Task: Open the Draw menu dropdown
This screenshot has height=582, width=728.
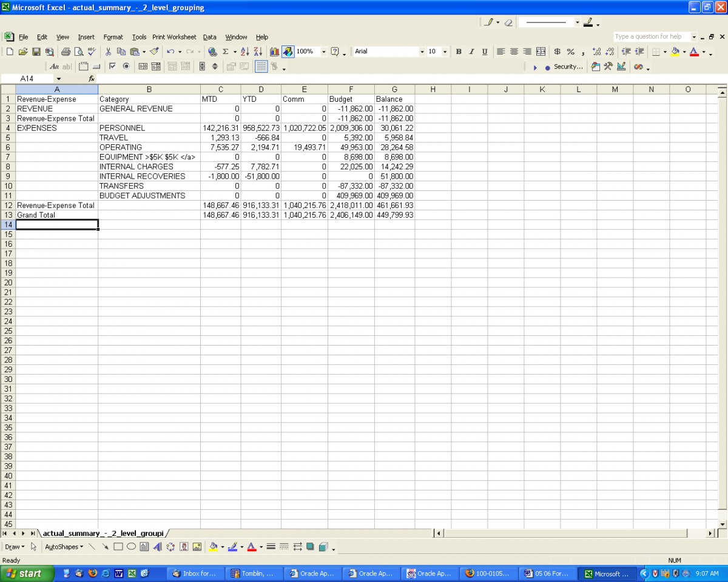Action: click(14, 547)
